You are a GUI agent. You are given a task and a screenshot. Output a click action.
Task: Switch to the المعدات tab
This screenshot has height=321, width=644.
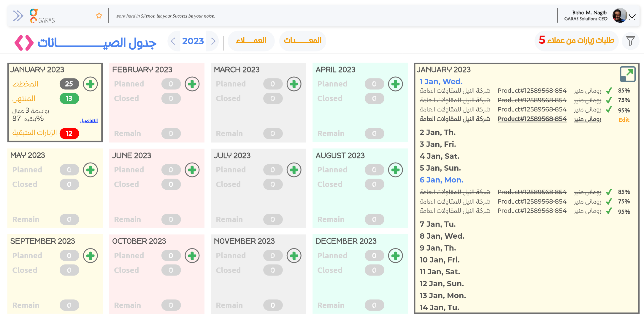click(302, 41)
